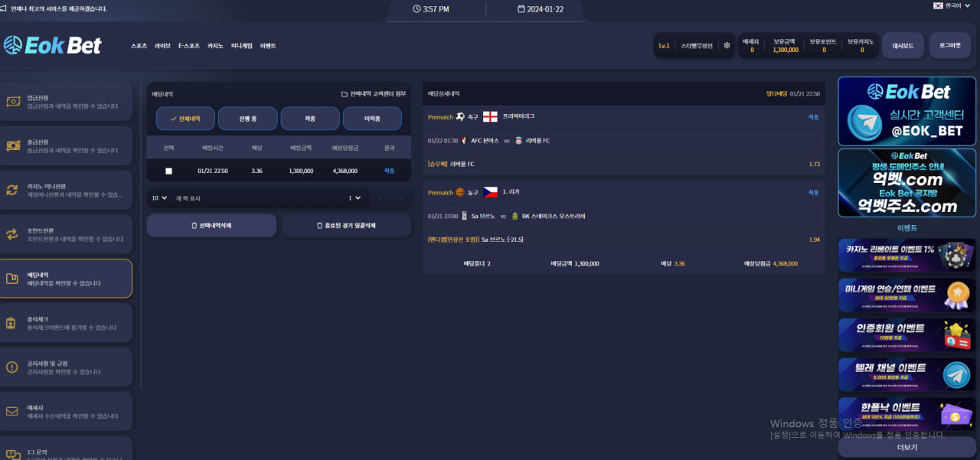Screen dimensions: 980x460
Task: Click the casino money transfer refresh icon
Action: pyautogui.click(x=12, y=190)
